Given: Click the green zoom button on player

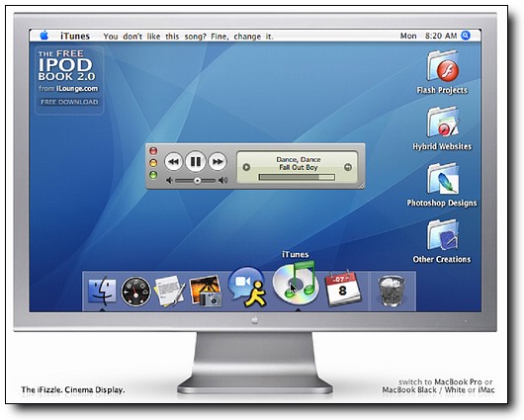Looking at the screenshot, I should pyautogui.click(x=153, y=175).
